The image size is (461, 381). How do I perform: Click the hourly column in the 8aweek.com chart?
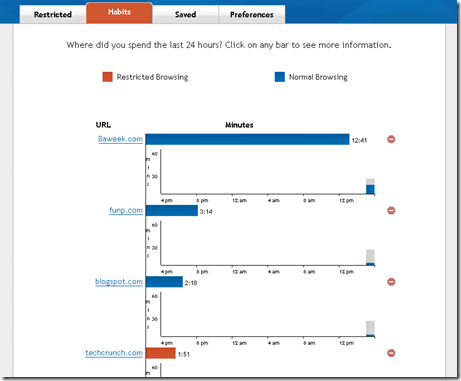tap(370, 187)
